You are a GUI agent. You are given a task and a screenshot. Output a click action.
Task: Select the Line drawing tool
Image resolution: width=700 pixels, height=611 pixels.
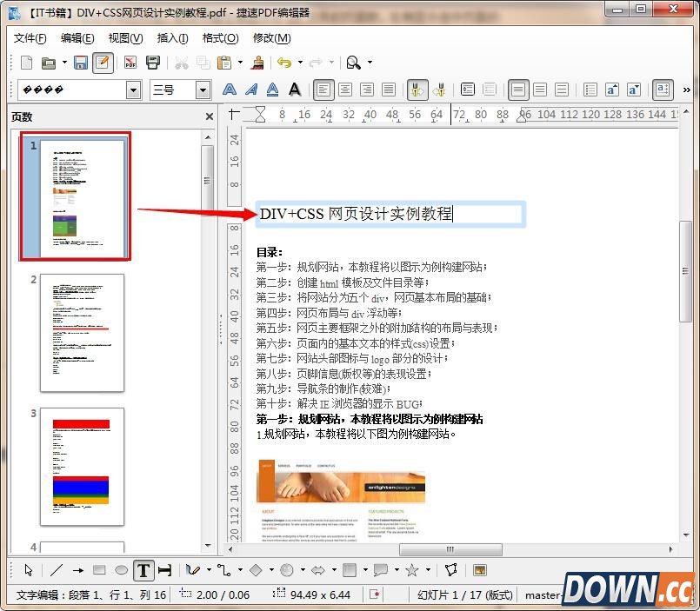tap(56, 570)
